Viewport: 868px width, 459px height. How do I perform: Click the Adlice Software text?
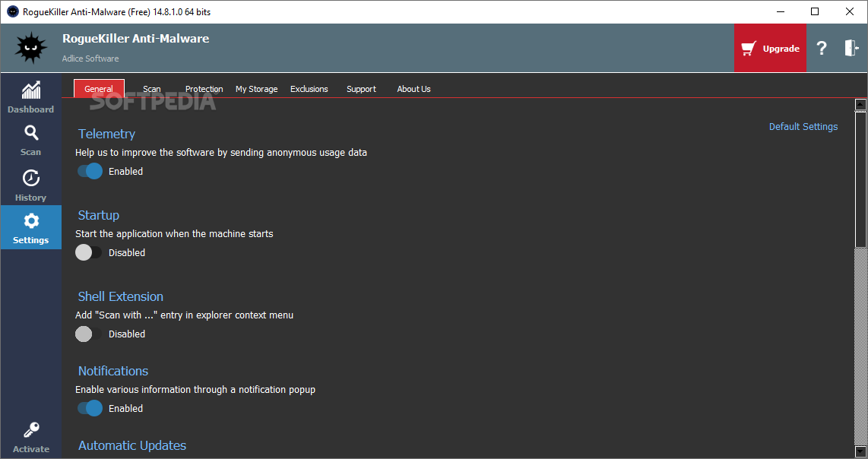90,59
